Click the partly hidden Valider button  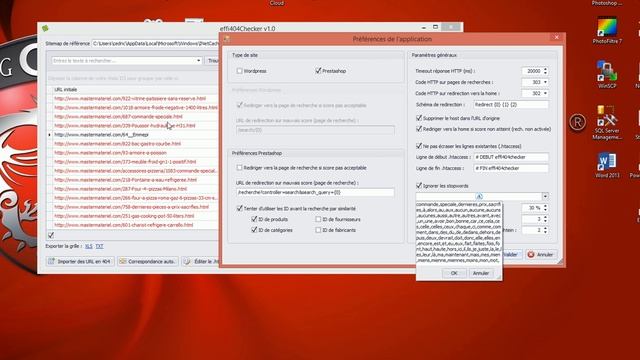click(x=512, y=254)
